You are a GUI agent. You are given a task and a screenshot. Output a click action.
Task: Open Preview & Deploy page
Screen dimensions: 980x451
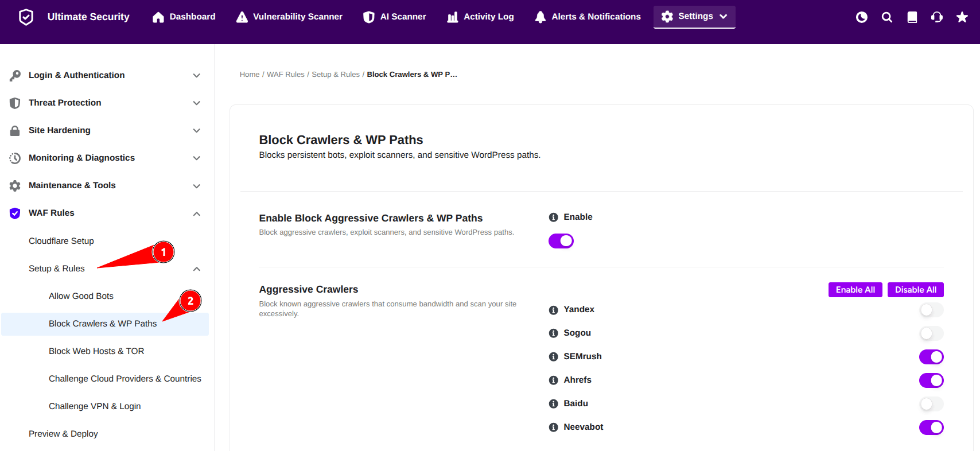coord(63,434)
